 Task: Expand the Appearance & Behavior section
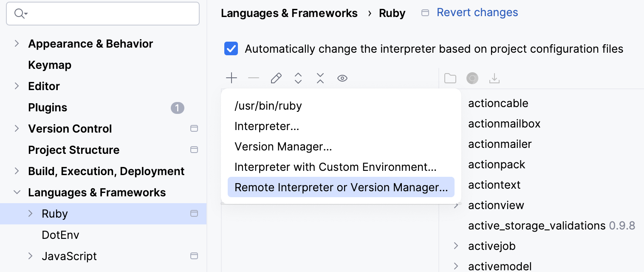coord(17,43)
